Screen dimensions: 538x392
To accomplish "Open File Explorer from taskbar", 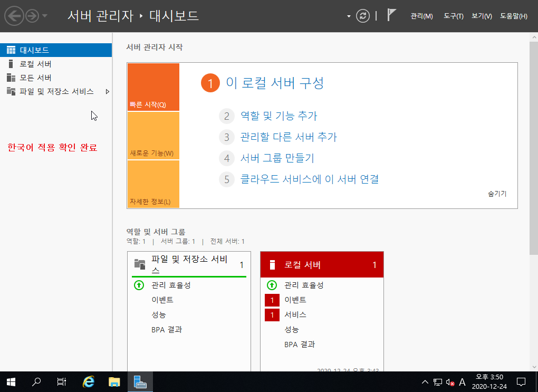I will (114, 381).
